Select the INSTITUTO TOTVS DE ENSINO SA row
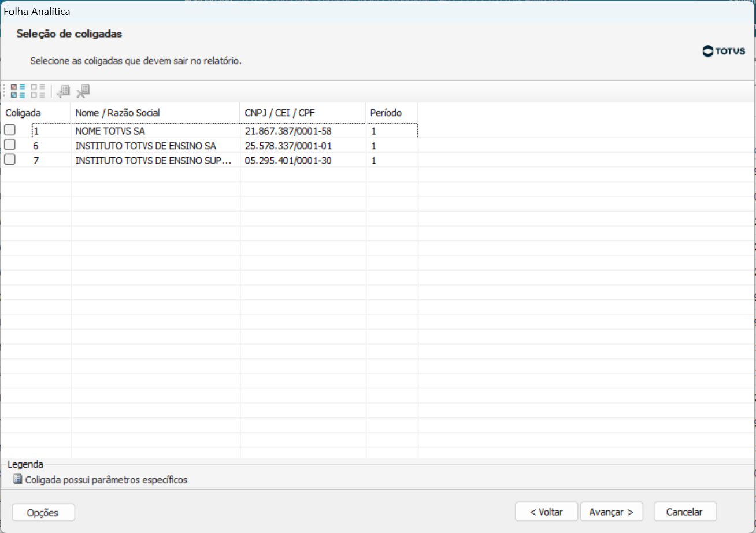 pyautogui.click(x=209, y=146)
